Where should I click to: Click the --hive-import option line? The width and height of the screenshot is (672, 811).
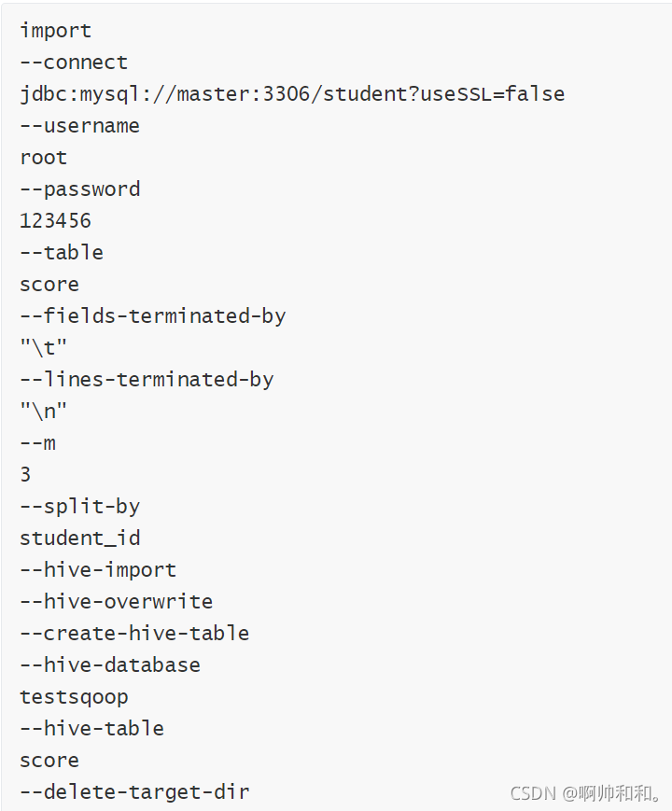(98, 570)
